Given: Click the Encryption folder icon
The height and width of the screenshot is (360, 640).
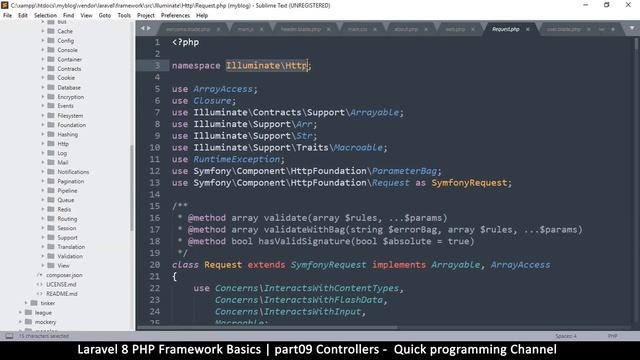Looking at the screenshot, I should 51,97.
